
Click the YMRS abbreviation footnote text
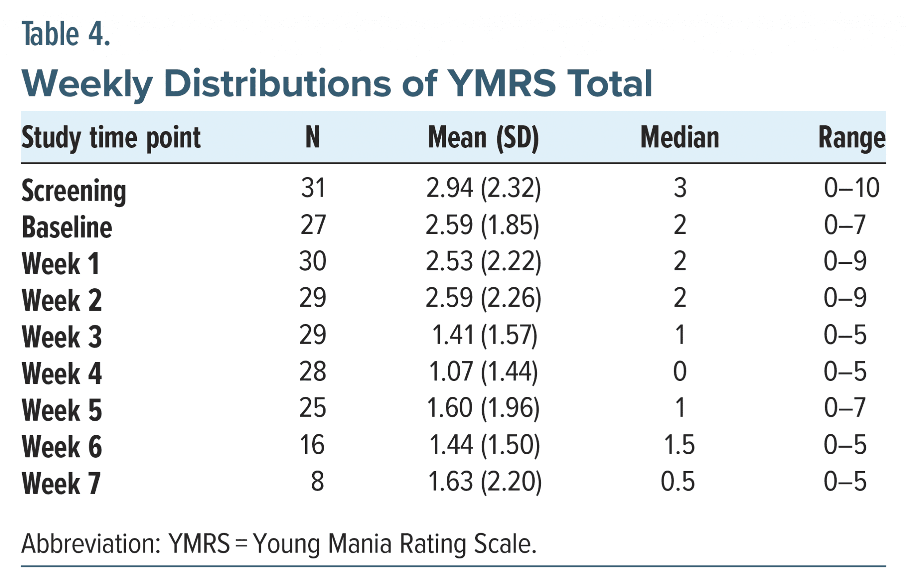[x=279, y=544]
